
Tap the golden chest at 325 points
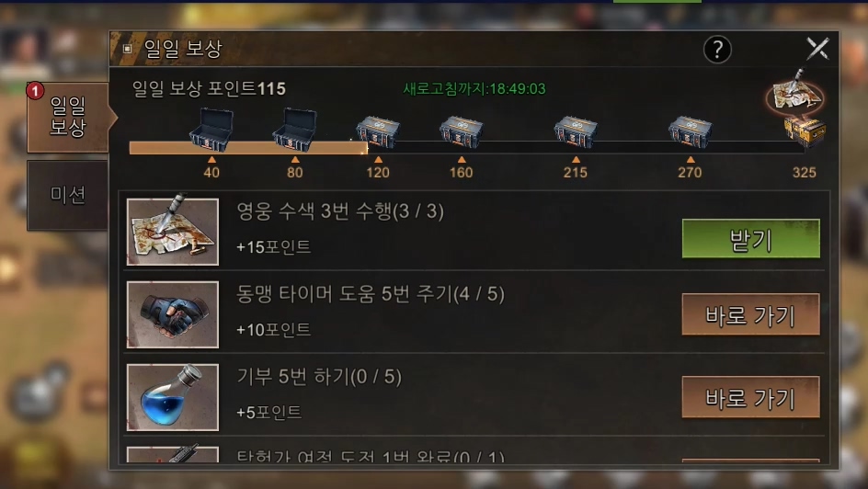805,131
